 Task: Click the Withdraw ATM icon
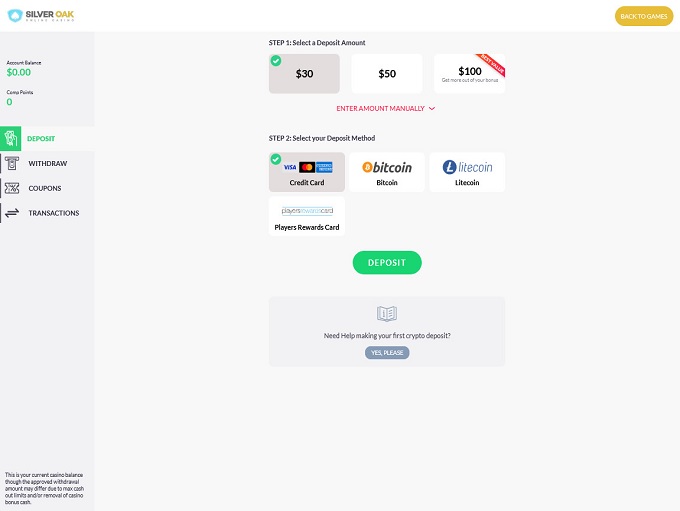click(x=12, y=163)
